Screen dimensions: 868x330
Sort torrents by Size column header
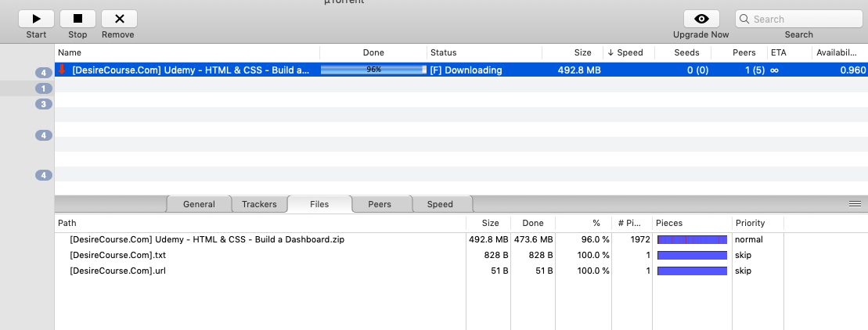572,52
